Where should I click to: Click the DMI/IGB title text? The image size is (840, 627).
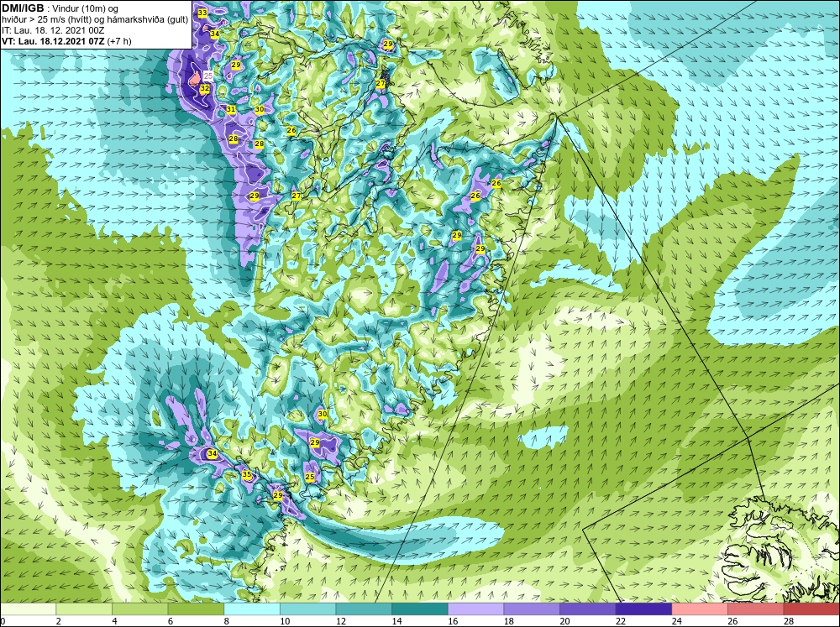tap(23, 8)
